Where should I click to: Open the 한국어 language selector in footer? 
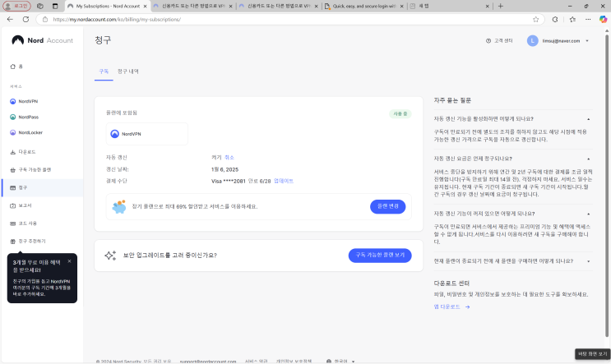point(340,362)
